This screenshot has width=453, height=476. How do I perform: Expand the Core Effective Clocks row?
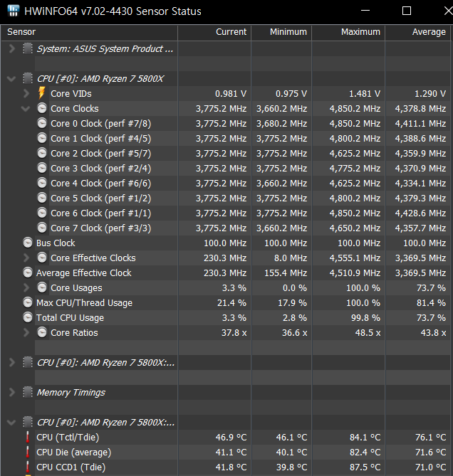[x=26, y=258]
